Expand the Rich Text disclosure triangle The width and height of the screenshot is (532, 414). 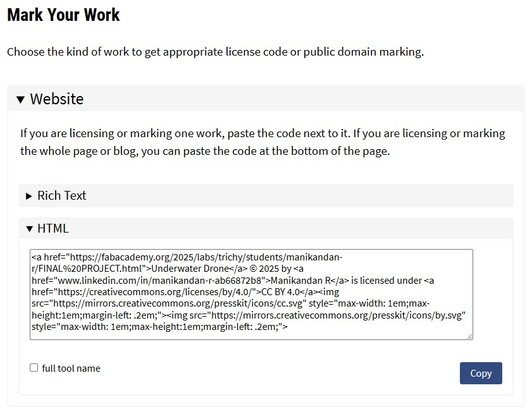tap(28, 196)
